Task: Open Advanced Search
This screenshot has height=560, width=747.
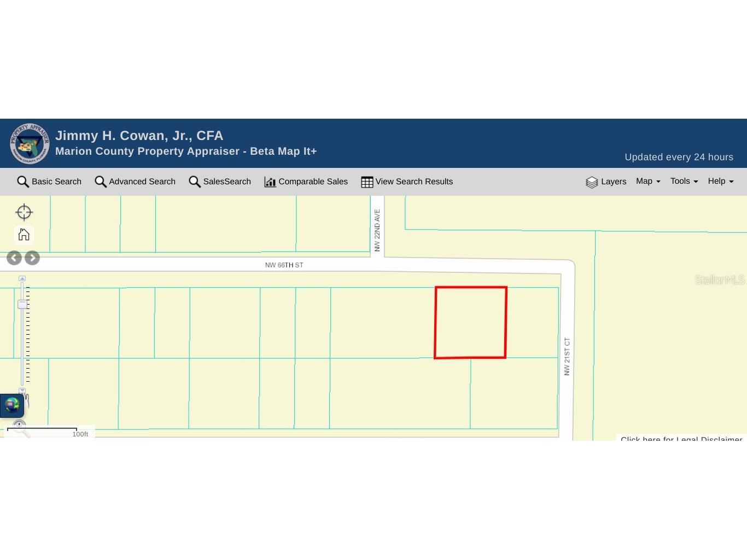Action: pyautogui.click(x=135, y=182)
